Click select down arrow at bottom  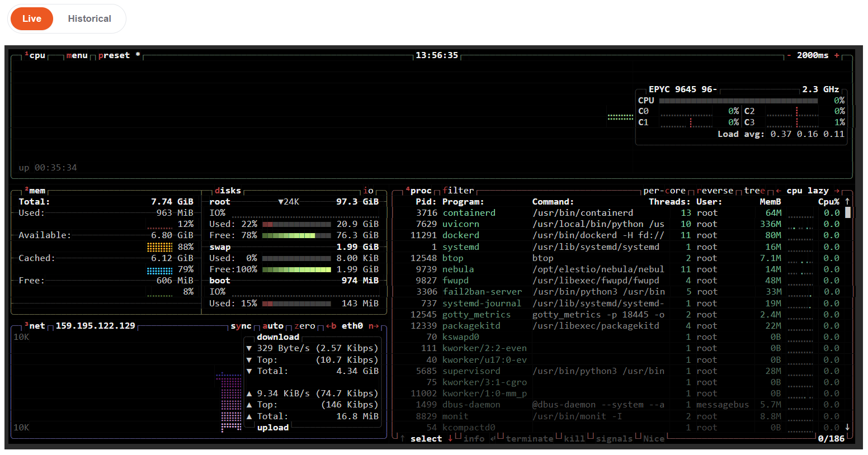pos(450,439)
